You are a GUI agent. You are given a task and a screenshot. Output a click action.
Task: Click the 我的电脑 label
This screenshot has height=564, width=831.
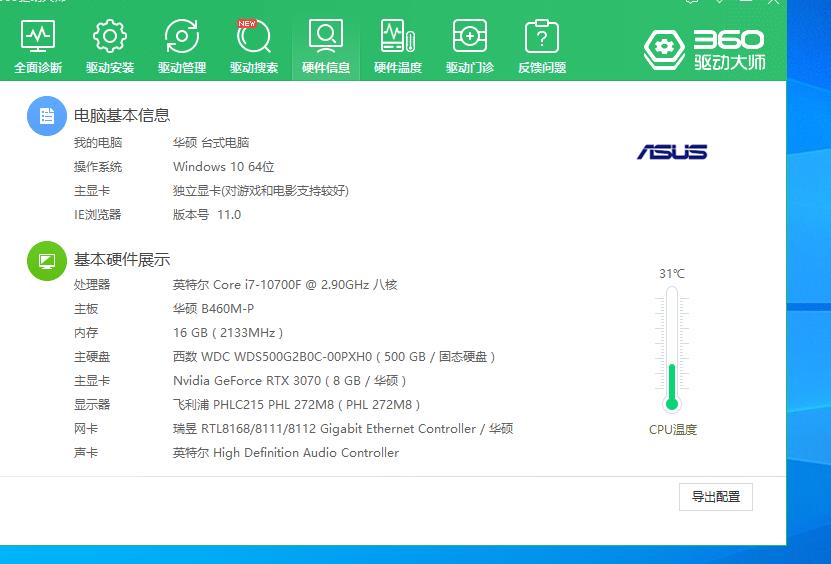point(98,143)
